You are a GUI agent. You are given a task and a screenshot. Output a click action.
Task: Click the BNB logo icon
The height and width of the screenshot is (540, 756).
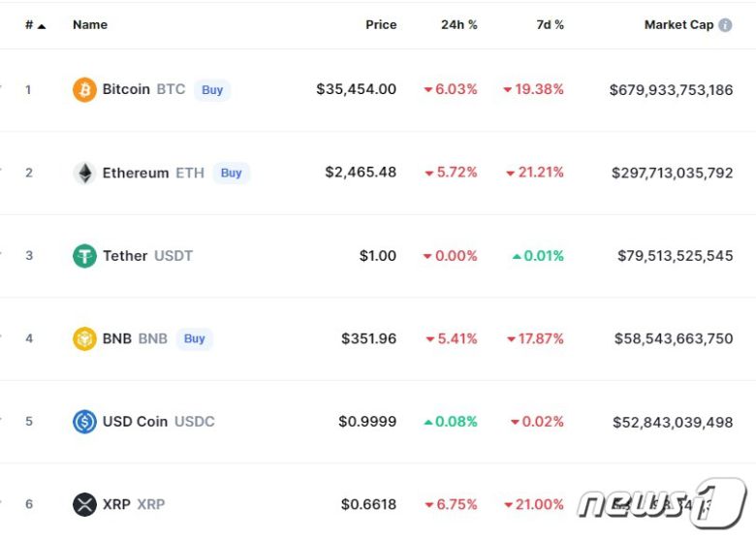tap(84, 339)
